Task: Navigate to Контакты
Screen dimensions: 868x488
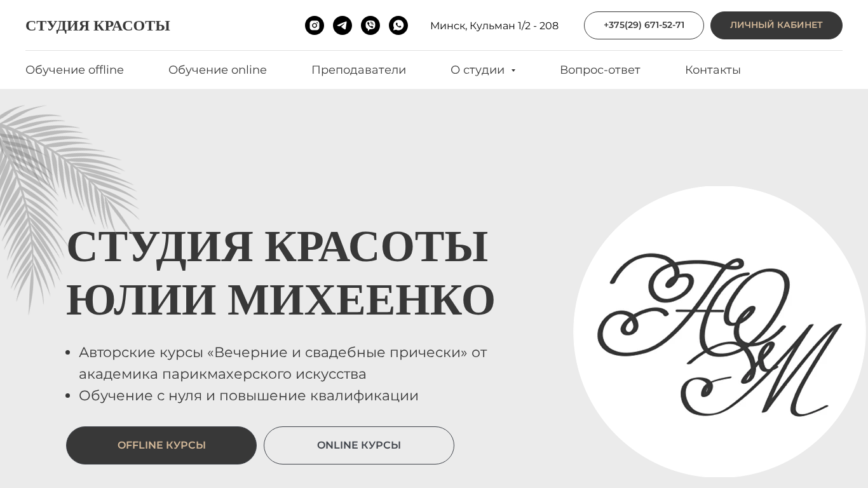Action: pos(713,70)
